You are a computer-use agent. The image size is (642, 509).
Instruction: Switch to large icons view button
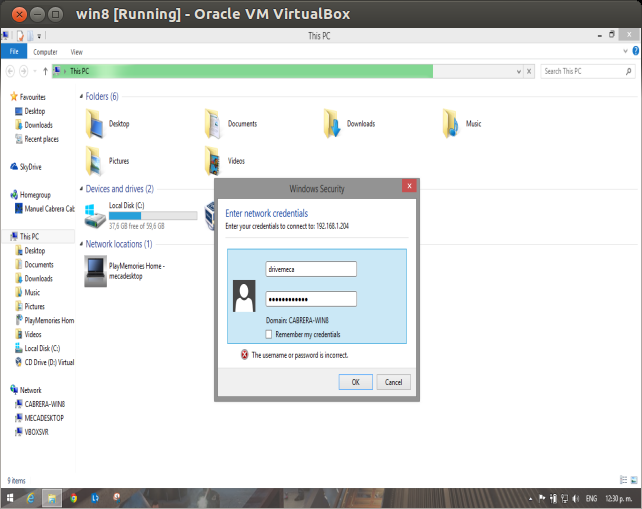pos(634,480)
